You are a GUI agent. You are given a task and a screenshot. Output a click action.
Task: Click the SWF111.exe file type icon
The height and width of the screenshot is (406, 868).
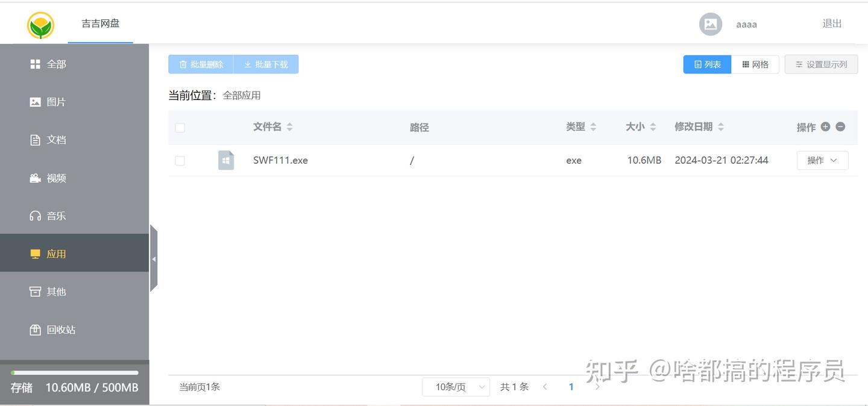tap(226, 160)
